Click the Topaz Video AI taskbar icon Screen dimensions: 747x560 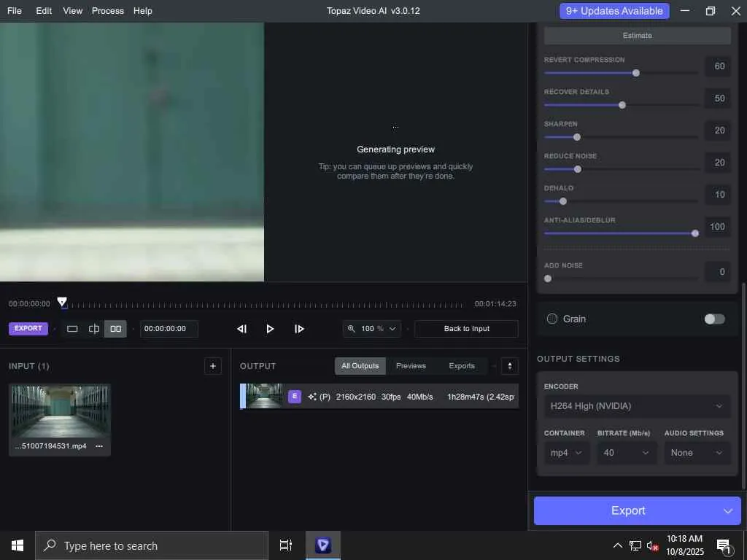[323, 545]
